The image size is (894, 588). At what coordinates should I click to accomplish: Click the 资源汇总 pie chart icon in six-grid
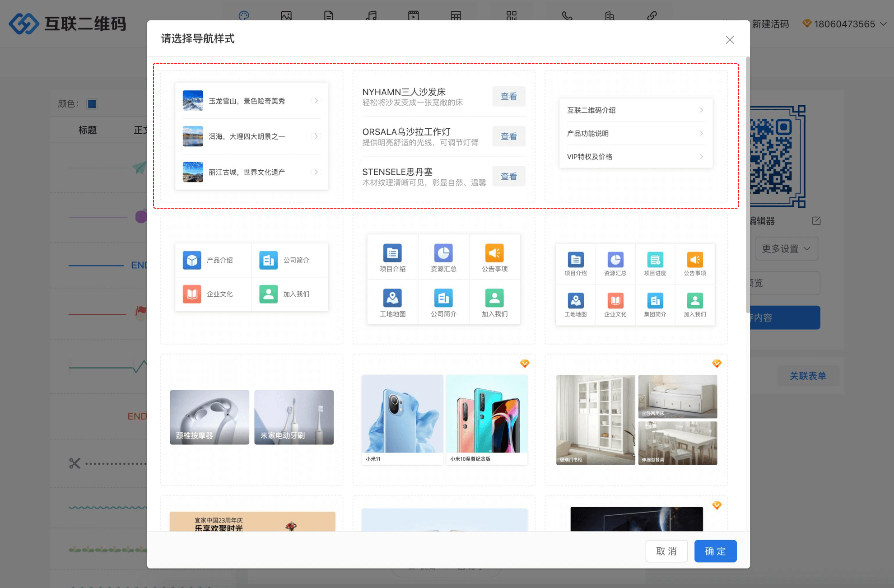tap(443, 253)
